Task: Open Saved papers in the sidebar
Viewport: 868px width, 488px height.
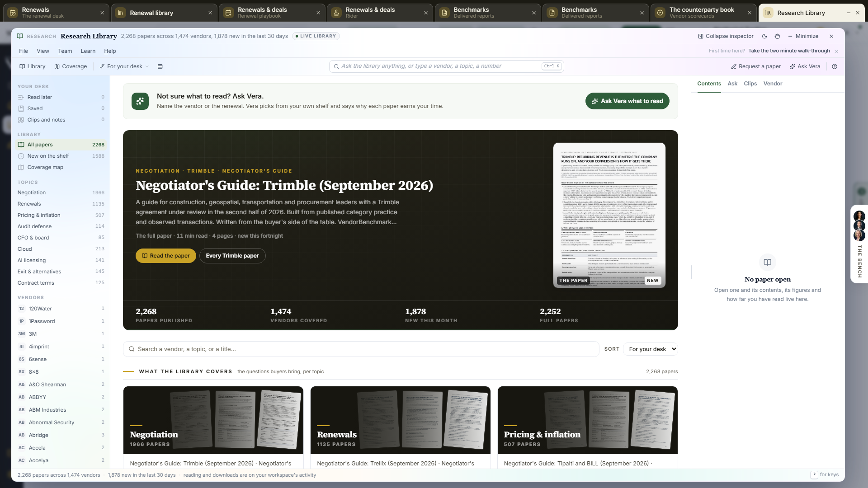Action: point(61,108)
